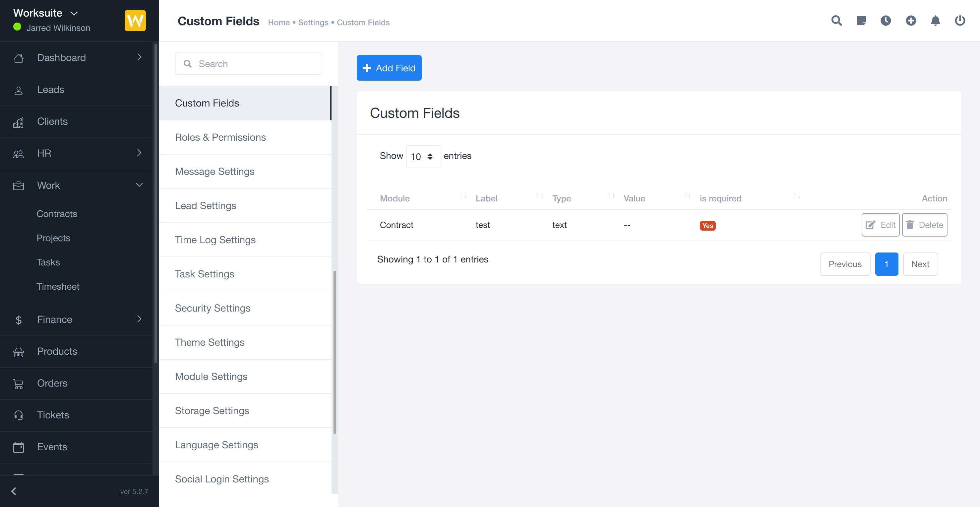Click the yellow Worksuite W logo
Image resolution: width=980 pixels, height=507 pixels.
tap(135, 21)
